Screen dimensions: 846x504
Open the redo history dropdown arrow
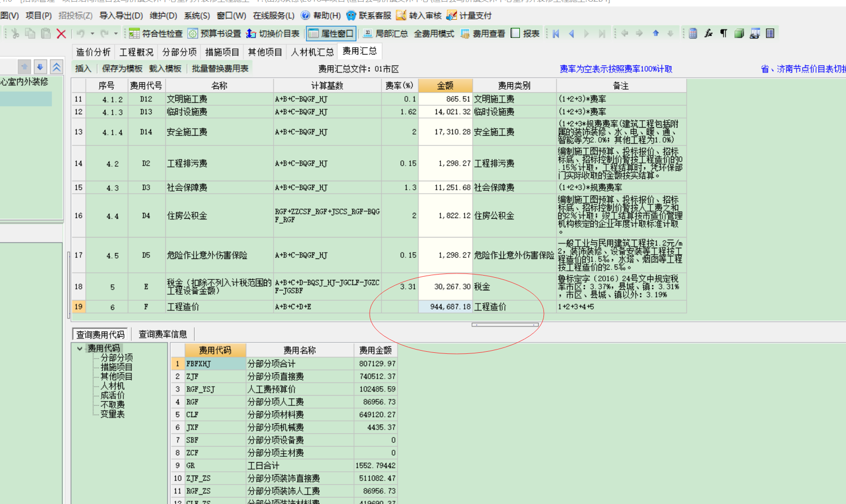[116, 34]
